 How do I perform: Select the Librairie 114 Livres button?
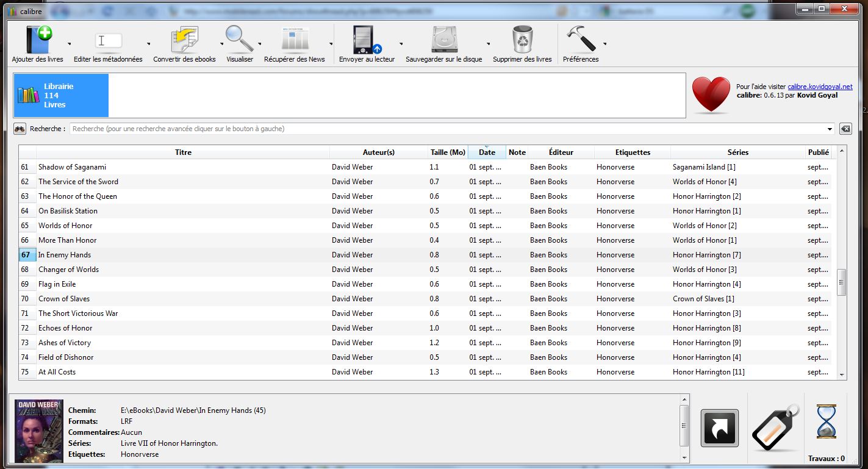click(x=61, y=96)
